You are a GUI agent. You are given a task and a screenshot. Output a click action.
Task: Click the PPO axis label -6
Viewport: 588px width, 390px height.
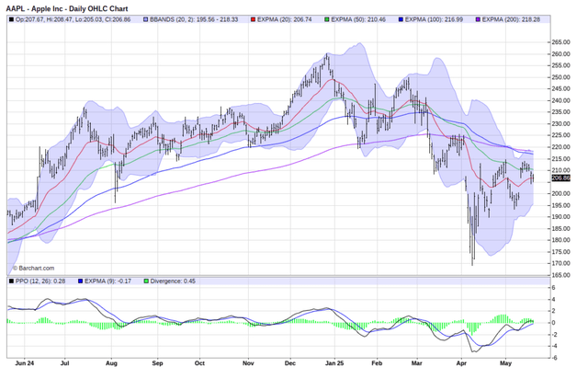click(554, 358)
